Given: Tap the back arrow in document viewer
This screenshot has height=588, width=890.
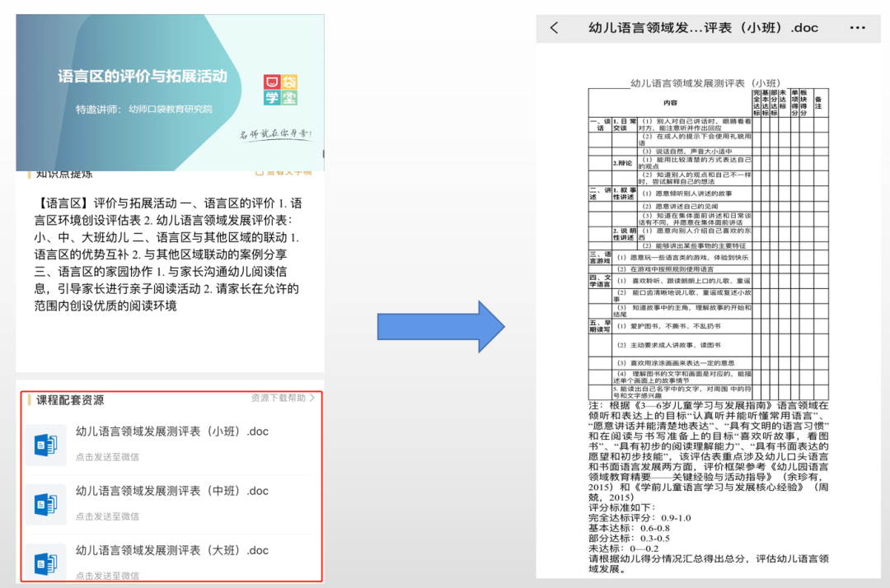Looking at the screenshot, I should click(554, 28).
